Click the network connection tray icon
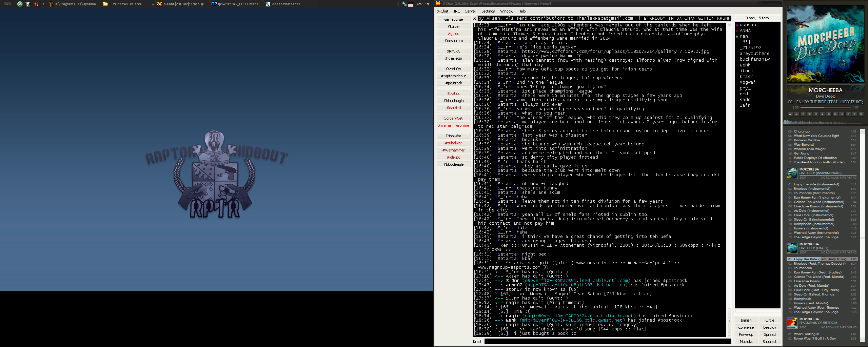The height and width of the screenshot is (347, 868). coord(404,4)
